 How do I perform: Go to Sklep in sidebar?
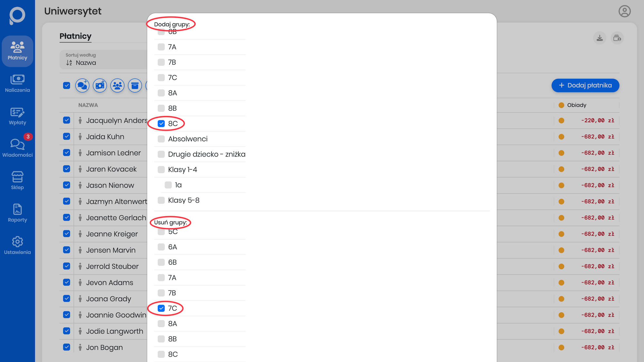(17, 180)
